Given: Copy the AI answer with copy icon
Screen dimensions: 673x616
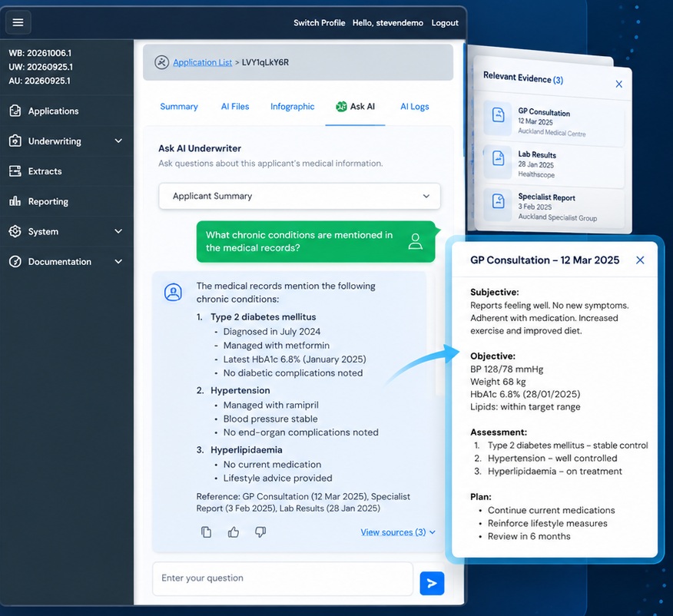Looking at the screenshot, I should (206, 532).
